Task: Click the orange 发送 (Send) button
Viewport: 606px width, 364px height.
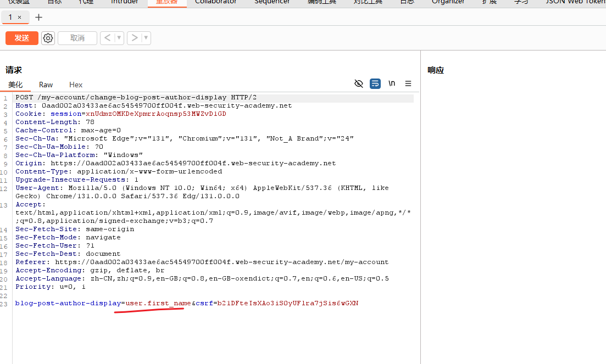Action: [22, 38]
